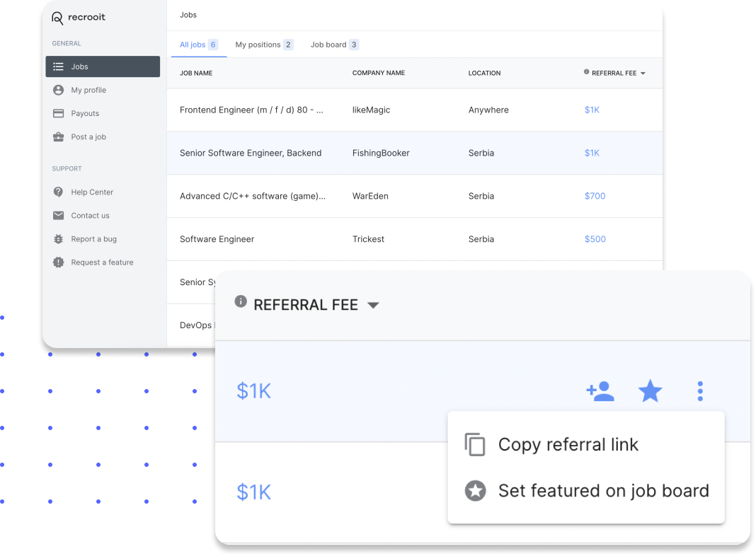Click the add person referral icon
The width and height of the screenshot is (756, 556).
click(x=600, y=391)
